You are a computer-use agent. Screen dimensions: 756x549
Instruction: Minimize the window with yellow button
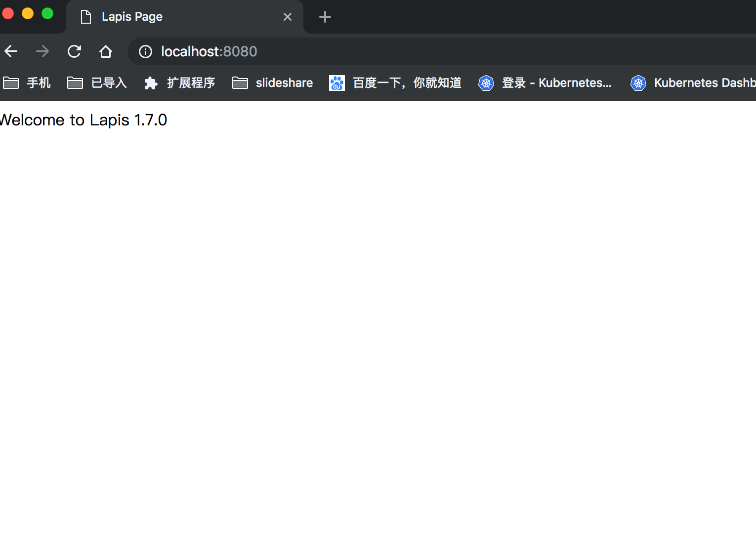28,13
